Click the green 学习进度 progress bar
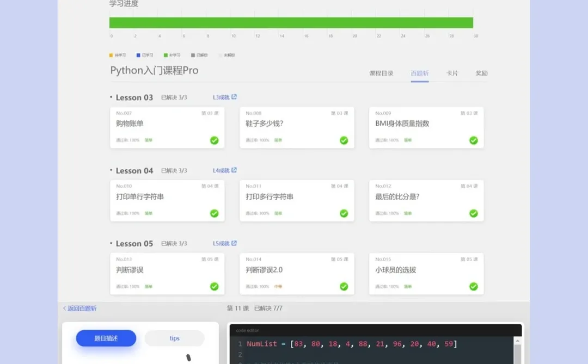 point(291,22)
